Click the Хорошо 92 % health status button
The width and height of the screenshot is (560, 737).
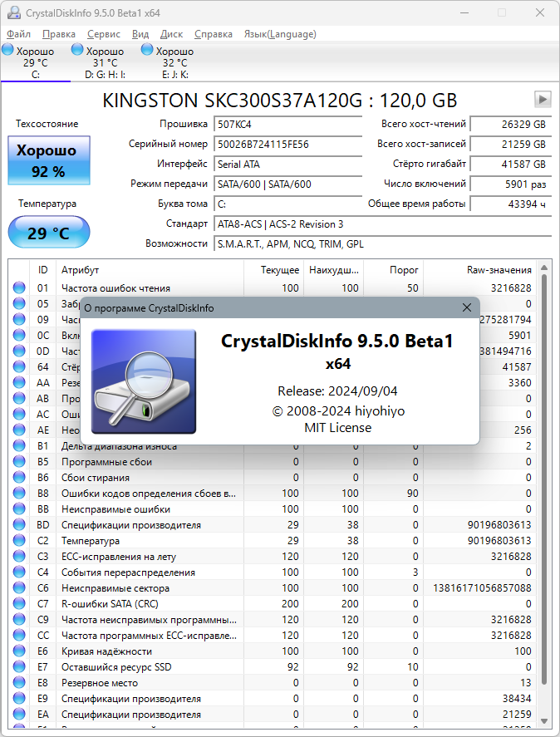pos(49,160)
